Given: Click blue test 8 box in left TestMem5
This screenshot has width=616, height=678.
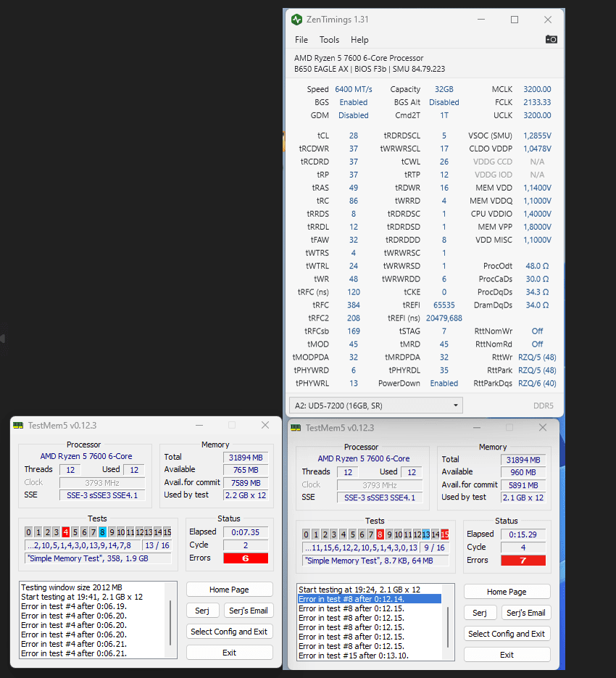Looking at the screenshot, I should (x=102, y=532).
